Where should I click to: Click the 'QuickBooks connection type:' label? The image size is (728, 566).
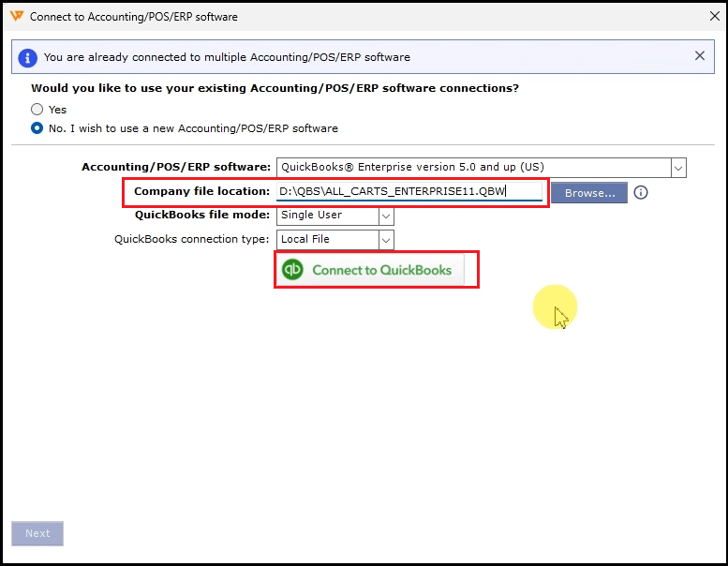coord(192,239)
